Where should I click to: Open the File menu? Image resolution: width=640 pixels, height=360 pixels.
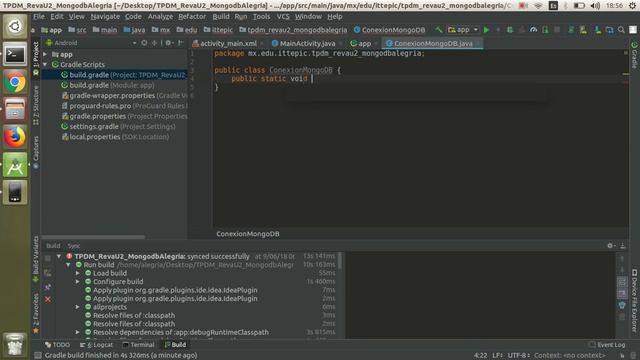(39, 17)
